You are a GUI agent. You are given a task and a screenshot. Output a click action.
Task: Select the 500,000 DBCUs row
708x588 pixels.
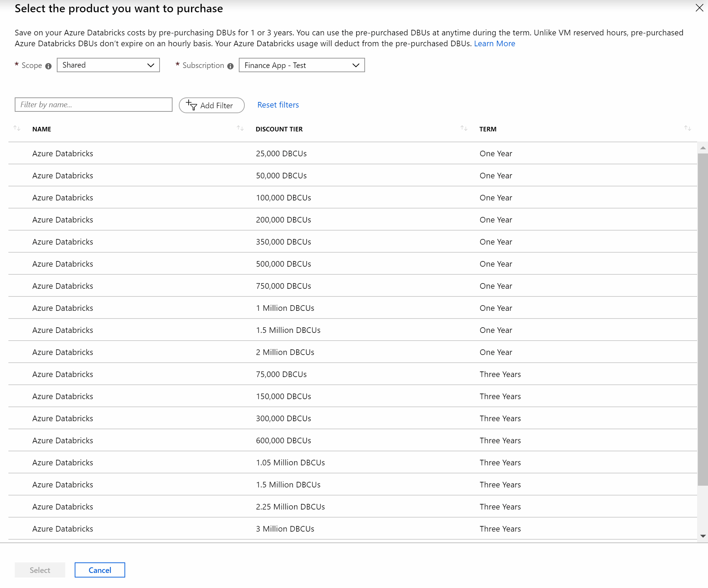(353, 264)
